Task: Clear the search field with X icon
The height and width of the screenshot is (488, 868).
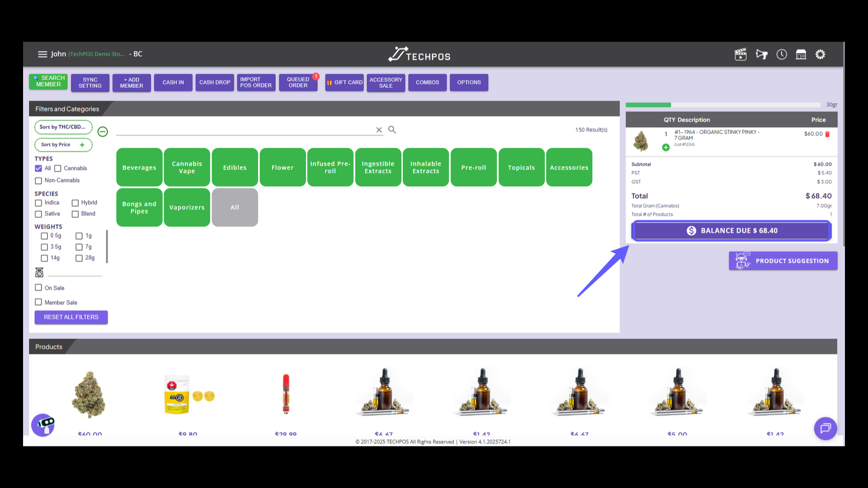Action: click(x=379, y=130)
